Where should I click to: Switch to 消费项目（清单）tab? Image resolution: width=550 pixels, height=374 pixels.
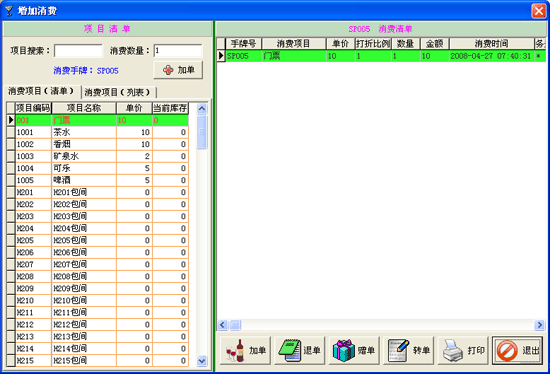pyautogui.click(x=41, y=91)
